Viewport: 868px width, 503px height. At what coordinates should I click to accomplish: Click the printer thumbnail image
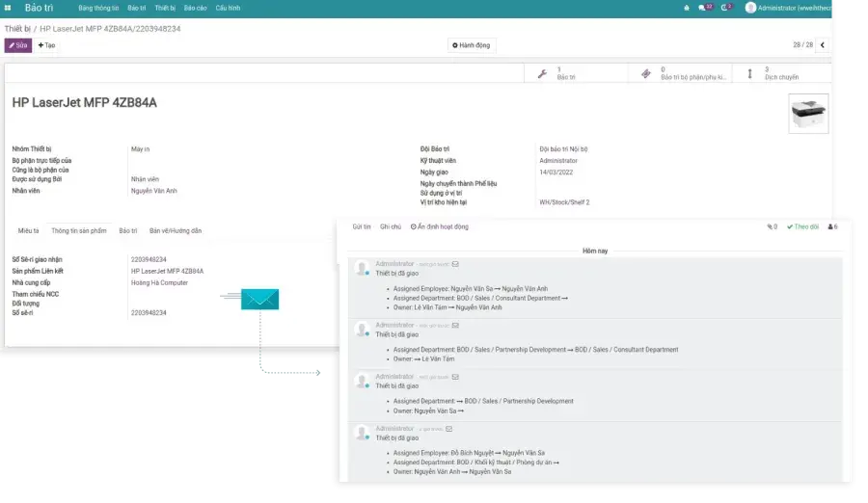tap(808, 113)
